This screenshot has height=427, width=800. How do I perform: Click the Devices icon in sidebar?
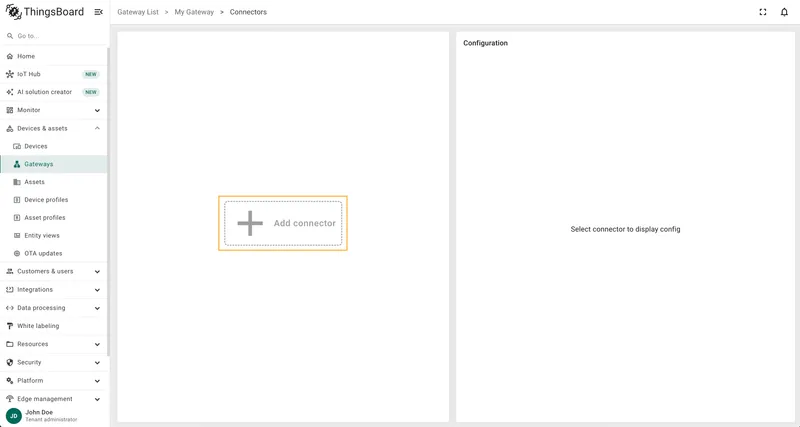17,146
